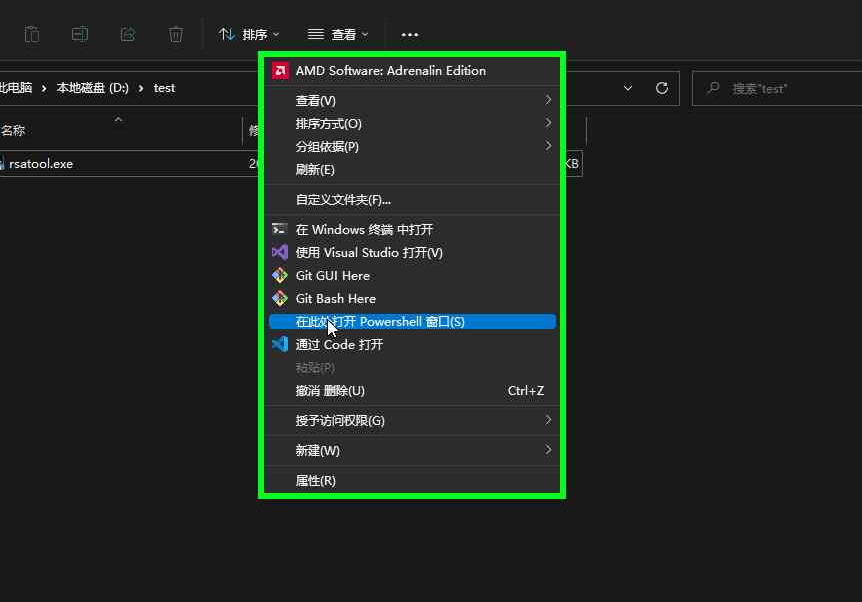Expand the 授予访问权限(G) submenu
The image size is (862, 602).
[x=412, y=421]
